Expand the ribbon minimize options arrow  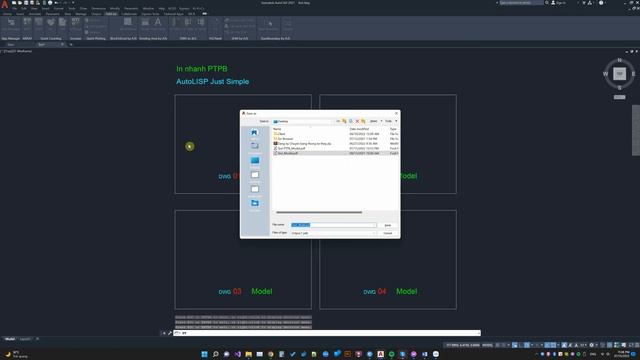pos(204,14)
